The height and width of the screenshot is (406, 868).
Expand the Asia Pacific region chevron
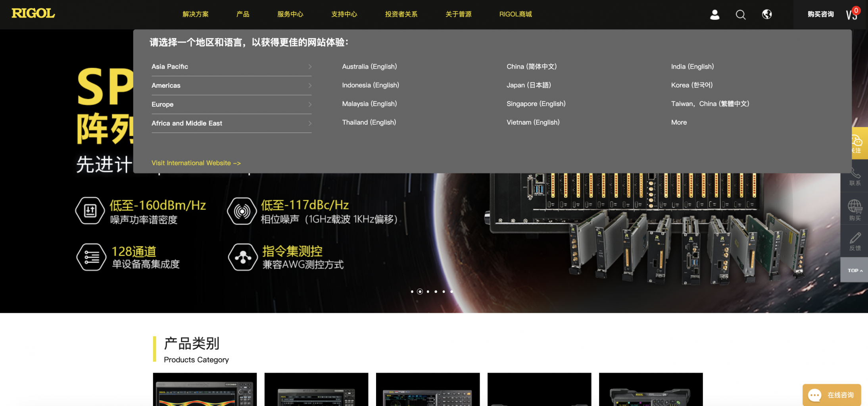[310, 67]
